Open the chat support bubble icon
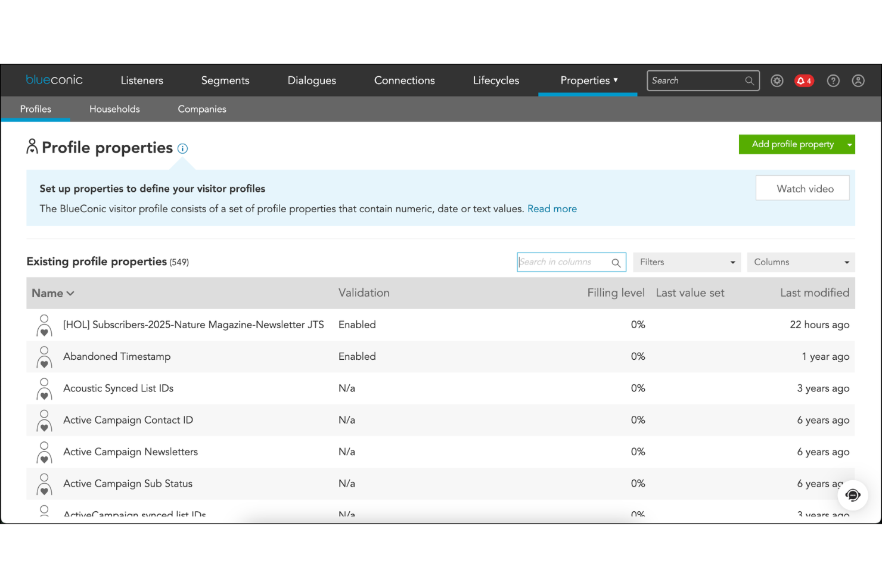The width and height of the screenshot is (882, 588). (x=853, y=495)
